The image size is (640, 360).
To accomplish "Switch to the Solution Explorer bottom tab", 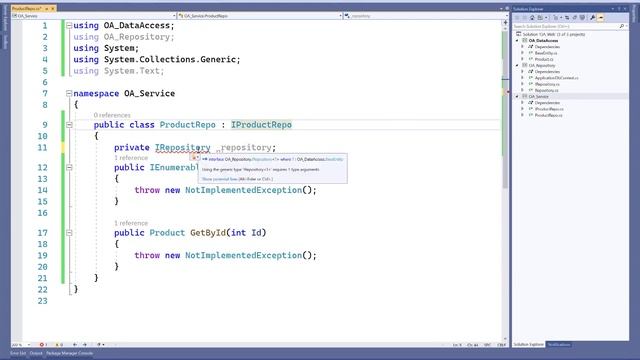I will tap(528, 344).
